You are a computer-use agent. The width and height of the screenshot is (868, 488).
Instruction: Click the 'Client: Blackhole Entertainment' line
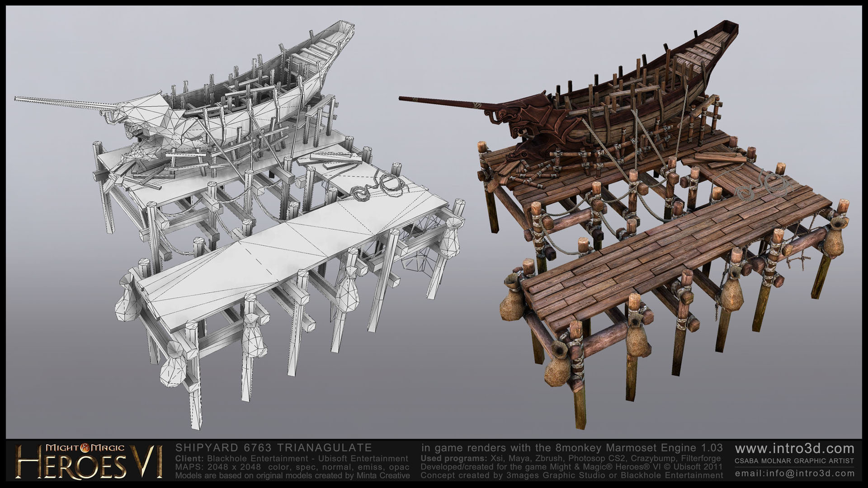click(292, 459)
